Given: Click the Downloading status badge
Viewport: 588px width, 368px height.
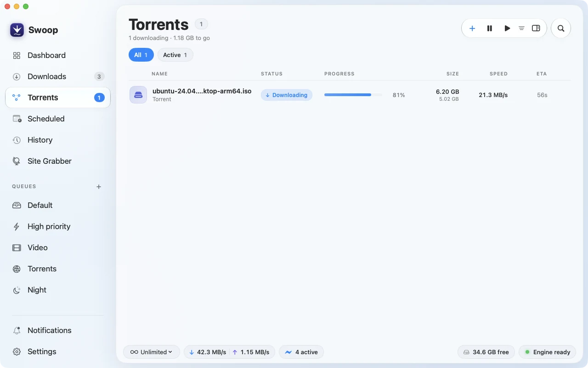Looking at the screenshot, I should coord(287,95).
